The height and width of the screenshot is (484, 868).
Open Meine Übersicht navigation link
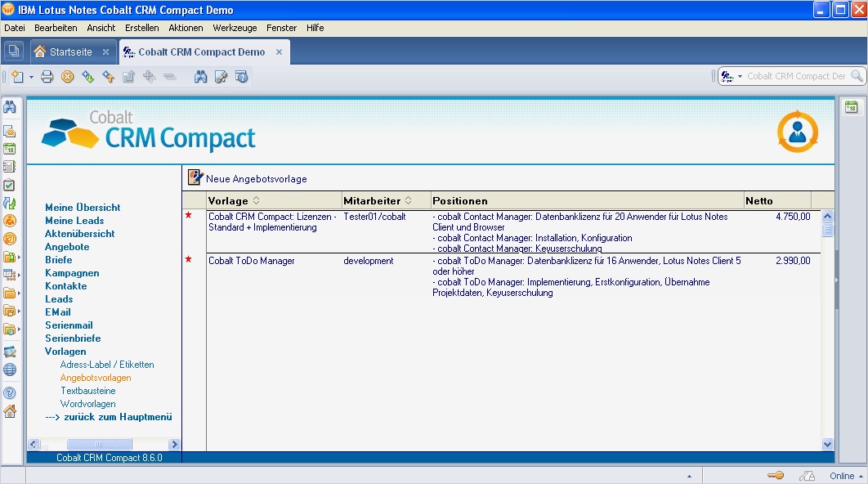pyautogui.click(x=83, y=207)
